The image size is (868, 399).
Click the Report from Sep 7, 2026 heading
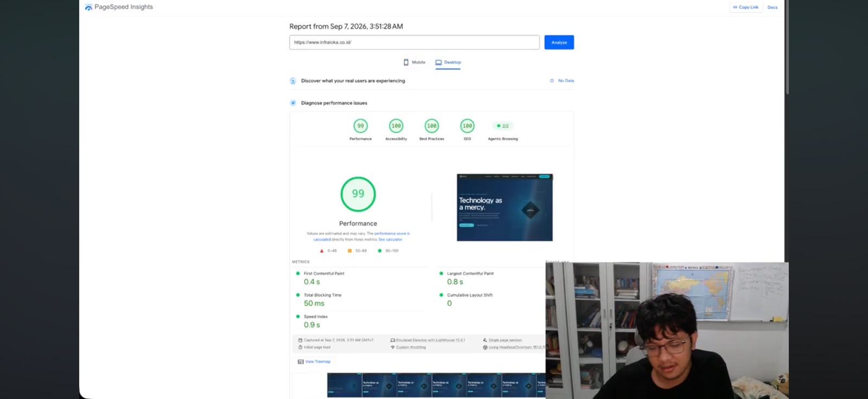point(346,27)
